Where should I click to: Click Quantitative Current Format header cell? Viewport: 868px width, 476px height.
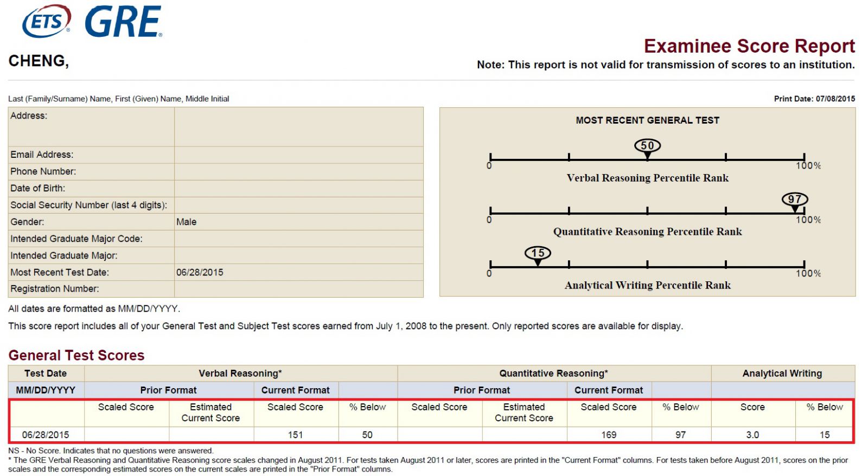609,390
